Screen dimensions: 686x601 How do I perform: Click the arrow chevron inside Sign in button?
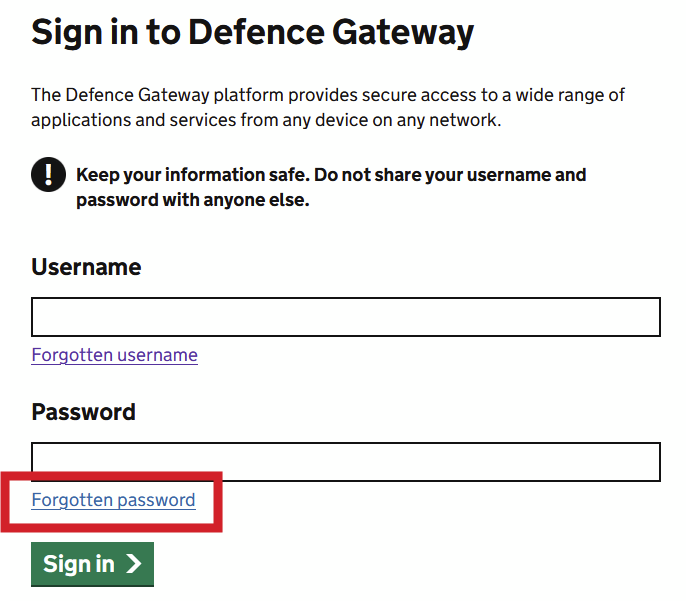pyautogui.click(x=134, y=564)
